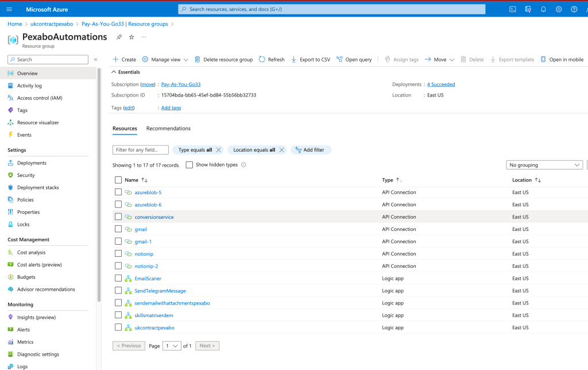Sort by the Name column
The width and height of the screenshot is (588, 370).
coord(136,180)
